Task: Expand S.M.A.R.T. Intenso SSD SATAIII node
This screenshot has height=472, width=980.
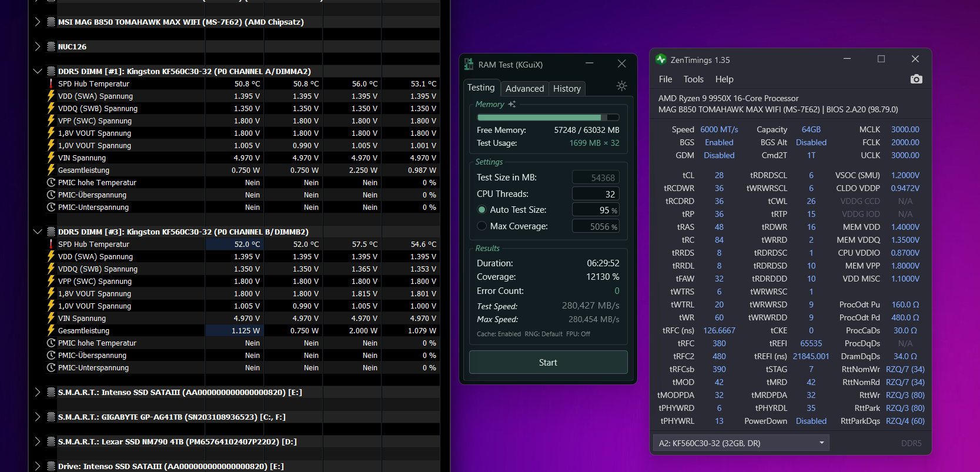Action: click(x=38, y=392)
